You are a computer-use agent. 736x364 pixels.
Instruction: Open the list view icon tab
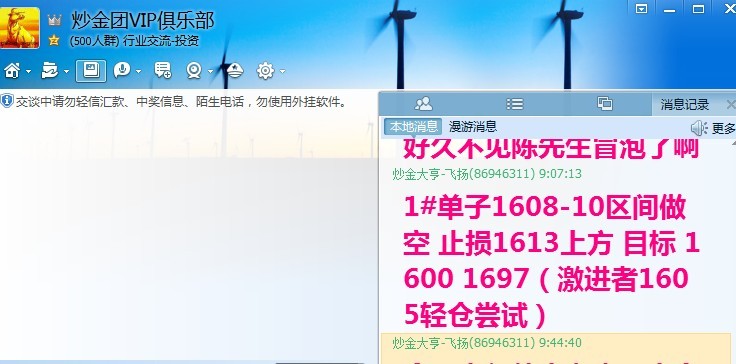click(x=514, y=104)
